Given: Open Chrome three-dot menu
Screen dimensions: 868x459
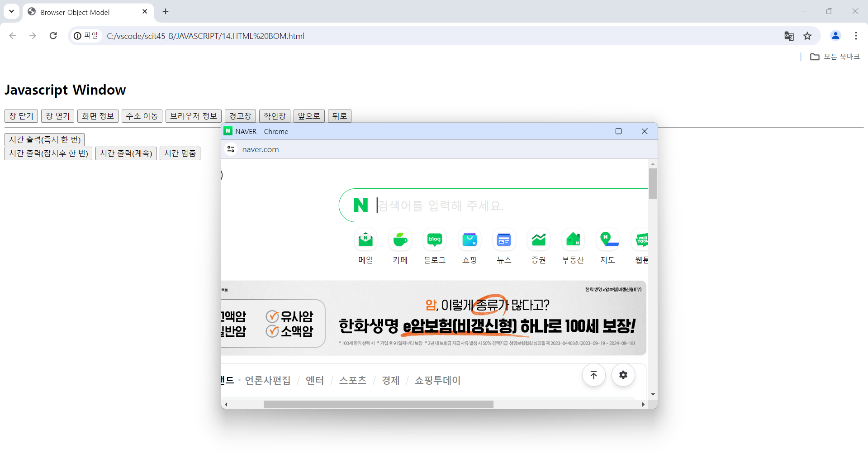Looking at the screenshot, I should click(856, 36).
